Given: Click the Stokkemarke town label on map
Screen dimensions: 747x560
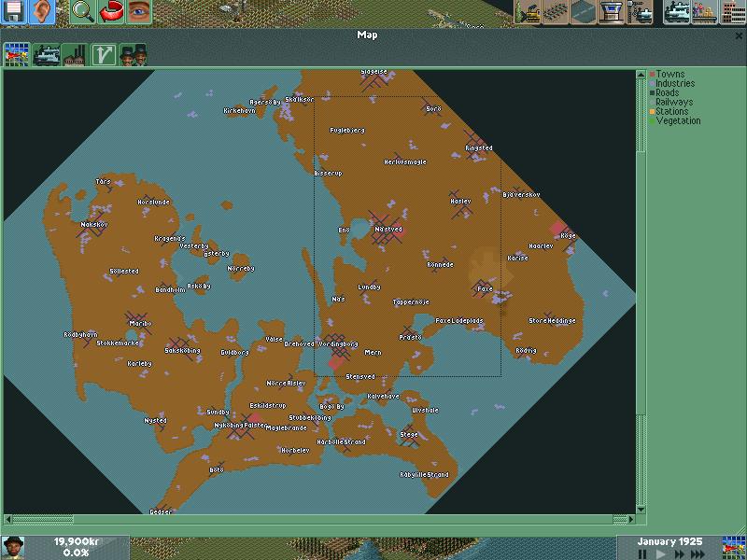Looking at the screenshot, I should coord(118,343).
